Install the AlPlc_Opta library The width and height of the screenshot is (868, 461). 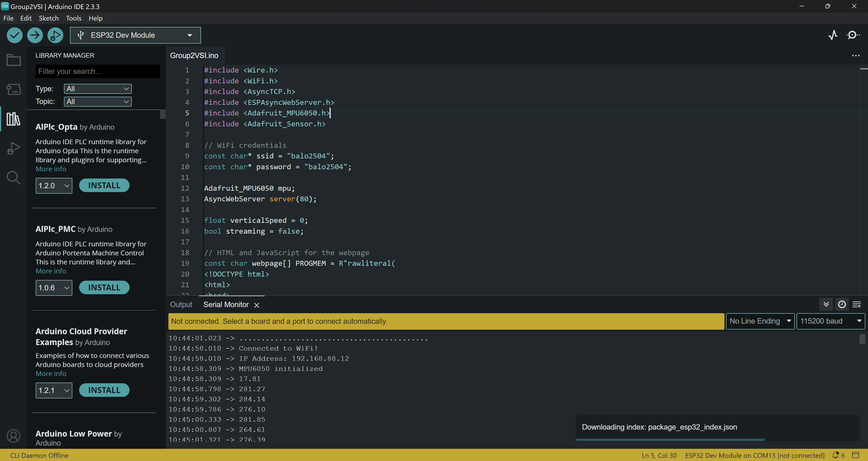click(104, 185)
